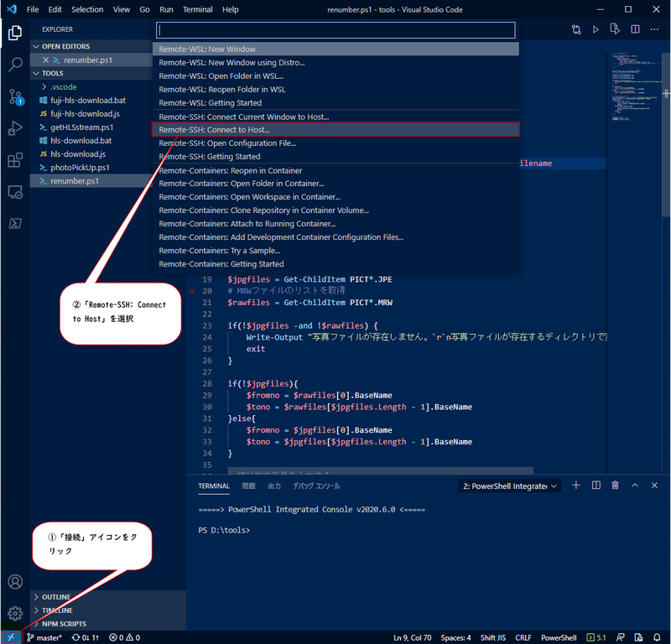Click the feedback icon in status bar
Viewport: 671px width, 644px height.
coord(621,637)
